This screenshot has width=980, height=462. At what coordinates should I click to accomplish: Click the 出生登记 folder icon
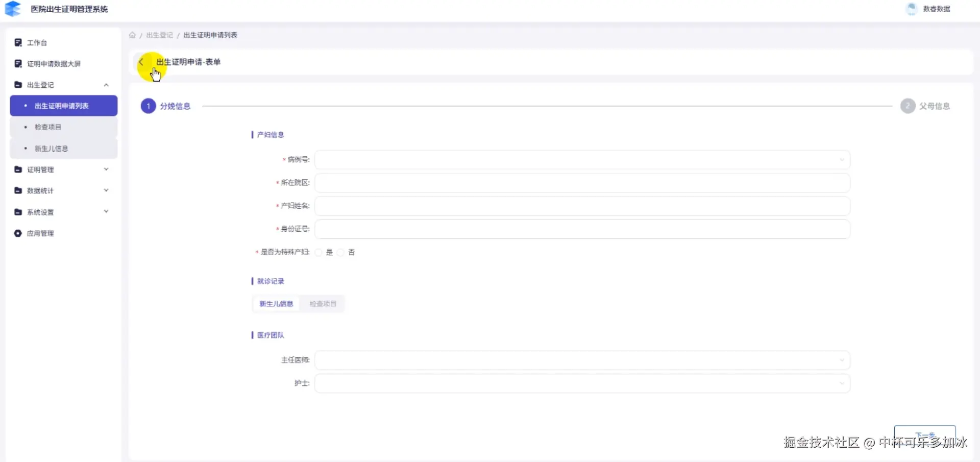click(x=18, y=85)
